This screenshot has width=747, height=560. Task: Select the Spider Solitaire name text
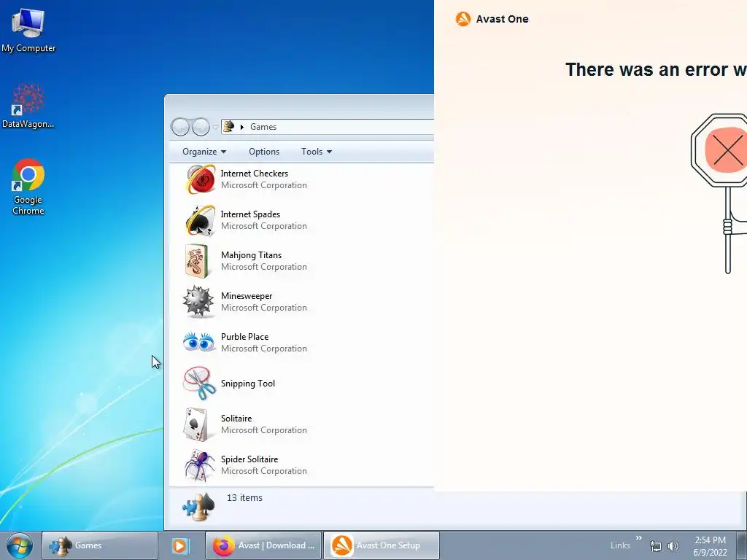(x=249, y=459)
